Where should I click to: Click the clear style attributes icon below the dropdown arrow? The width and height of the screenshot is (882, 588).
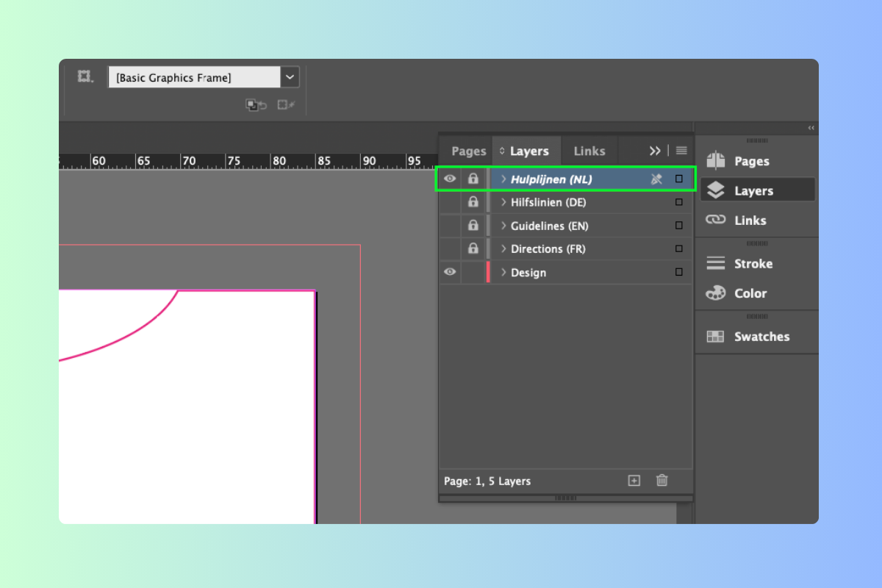tap(287, 105)
